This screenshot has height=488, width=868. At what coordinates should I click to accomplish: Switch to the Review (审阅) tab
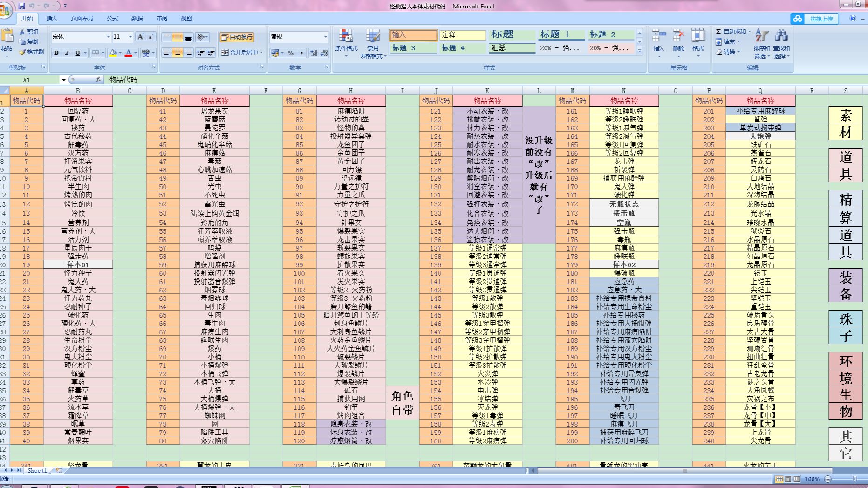coord(162,19)
